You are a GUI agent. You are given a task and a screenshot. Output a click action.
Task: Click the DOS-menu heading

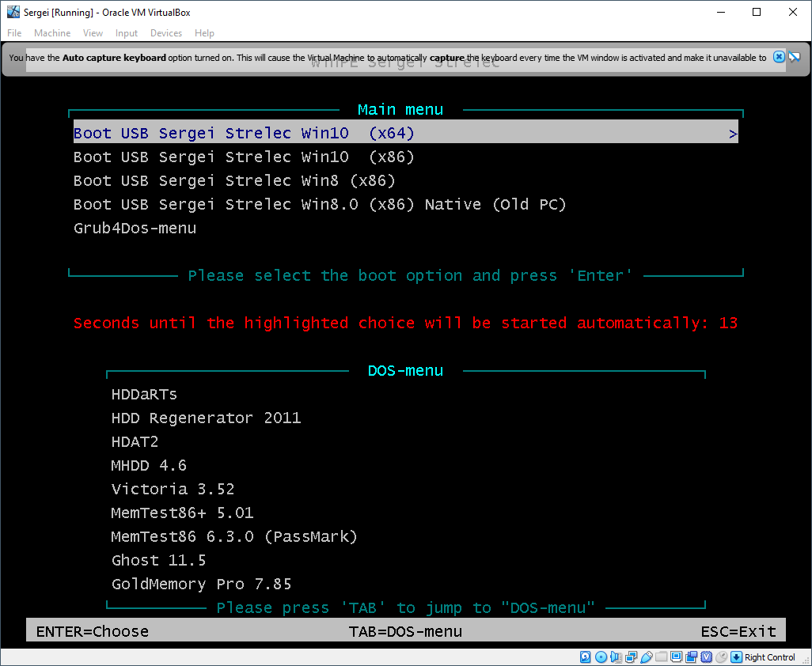(405, 370)
